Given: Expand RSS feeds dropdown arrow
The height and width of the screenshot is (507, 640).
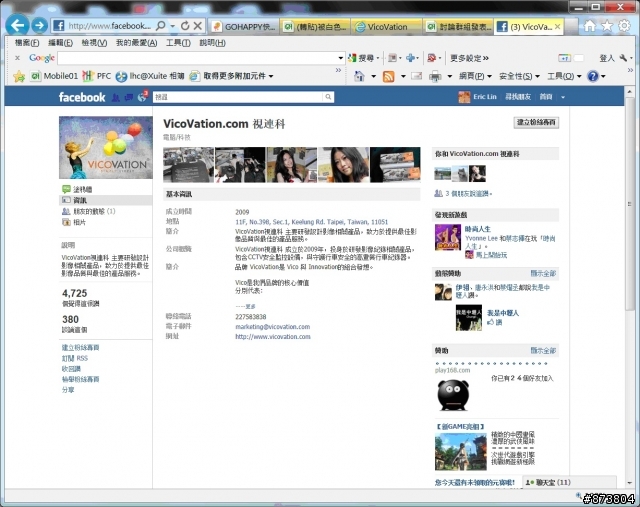Looking at the screenshot, I should 403,76.
